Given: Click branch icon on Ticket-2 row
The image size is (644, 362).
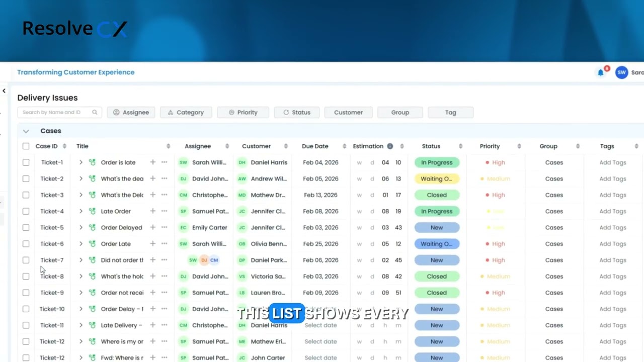Looking at the screenshot, I should pyautogui.click(x=92, y=178).
